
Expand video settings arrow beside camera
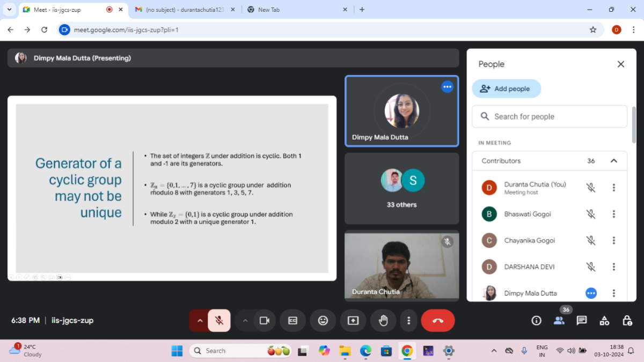click(245, 320)
